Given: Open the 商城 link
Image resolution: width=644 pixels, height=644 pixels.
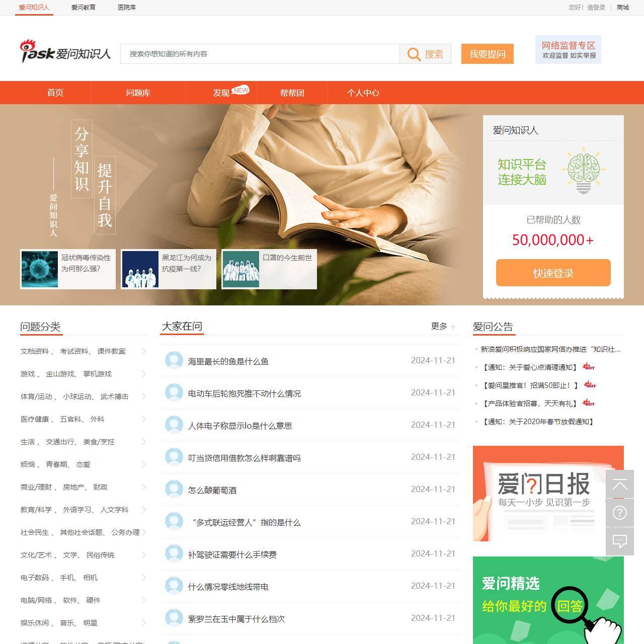Looking at the screenshot, I should (x=623, y=8).
